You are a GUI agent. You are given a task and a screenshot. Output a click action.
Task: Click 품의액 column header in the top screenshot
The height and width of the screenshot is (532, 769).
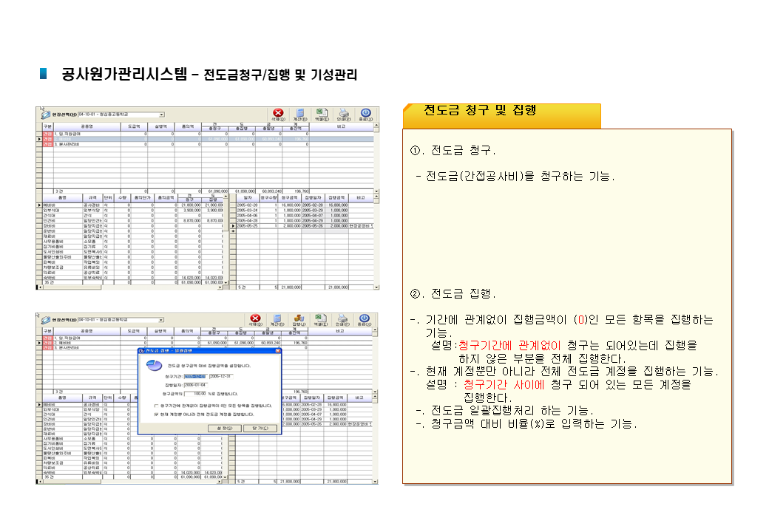[x=187, y=126]
